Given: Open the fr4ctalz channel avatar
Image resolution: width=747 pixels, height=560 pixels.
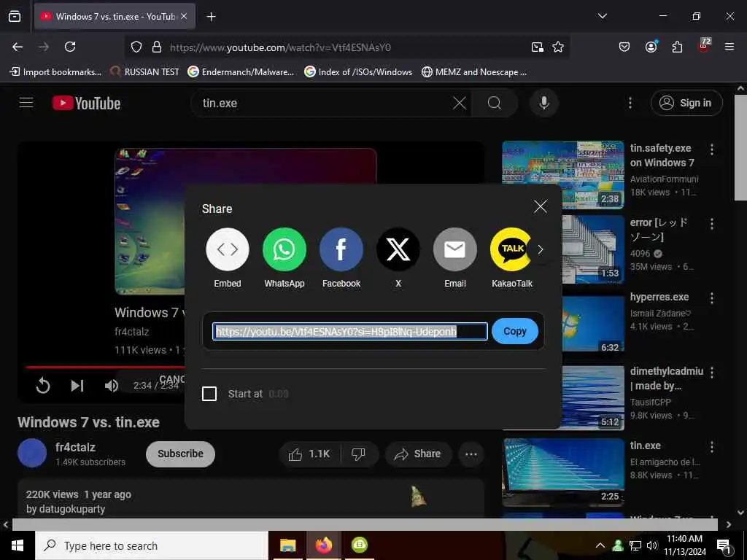Looking at the screenshot, I should [32, 453].
